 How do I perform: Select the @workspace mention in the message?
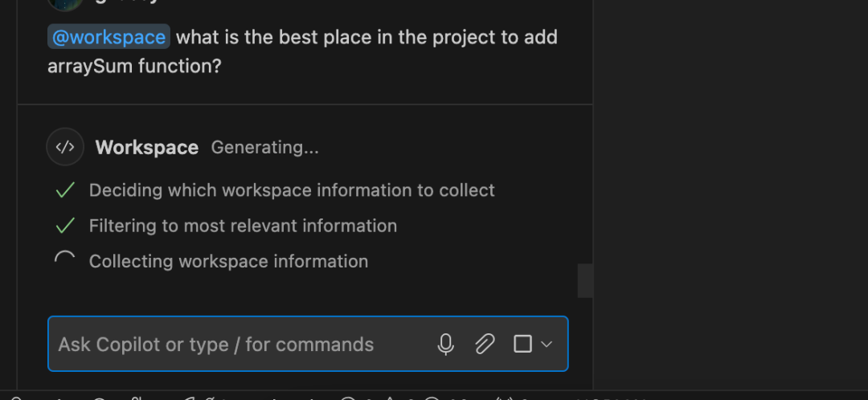(108, 37)
